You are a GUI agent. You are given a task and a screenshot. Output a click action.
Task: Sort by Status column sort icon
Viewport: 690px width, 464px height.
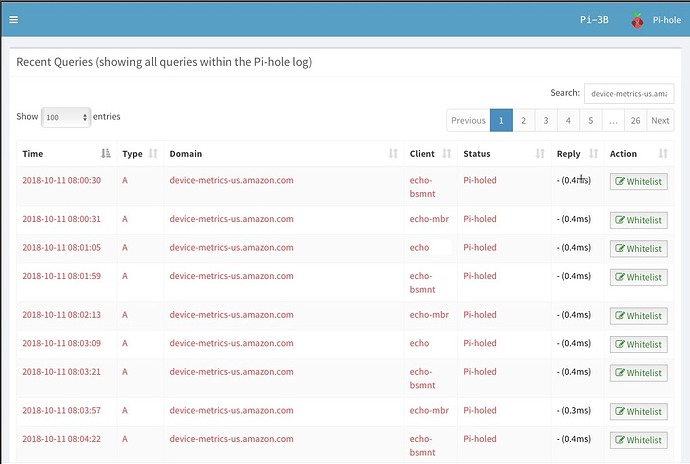click(539, 154)
